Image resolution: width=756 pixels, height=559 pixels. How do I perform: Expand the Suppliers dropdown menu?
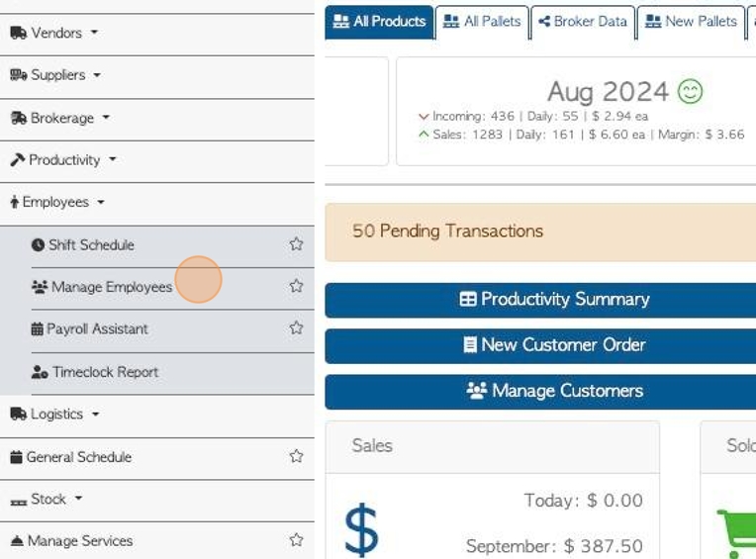55,75
